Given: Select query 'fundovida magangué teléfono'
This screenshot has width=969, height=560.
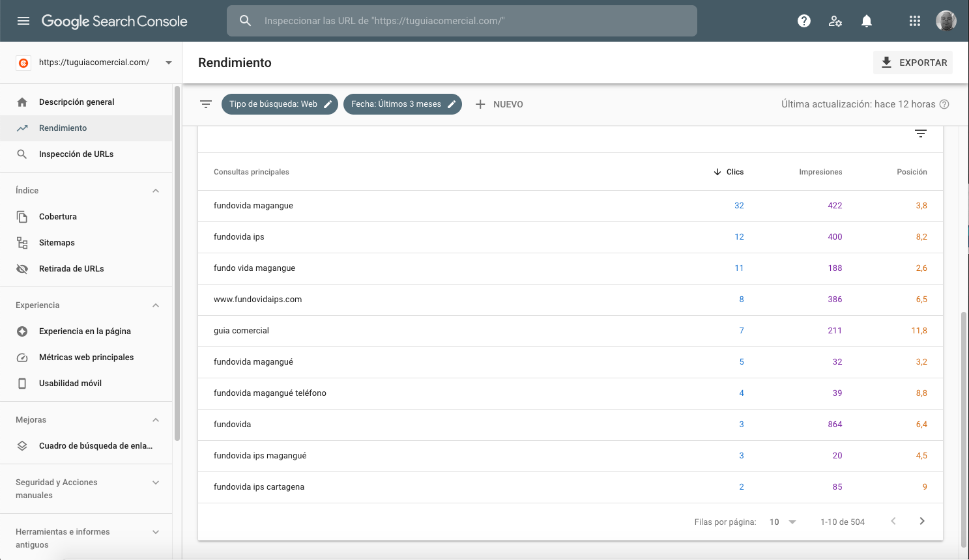Looking at the screenshot, I should 570,393.
